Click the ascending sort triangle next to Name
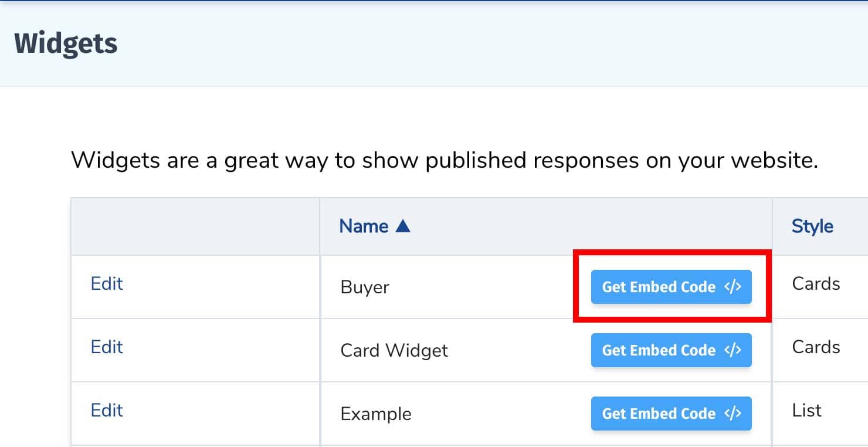 (x=402, y=225)
